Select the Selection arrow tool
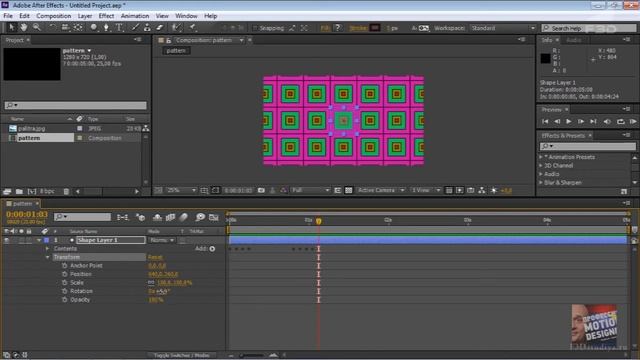 pos(11,27)
